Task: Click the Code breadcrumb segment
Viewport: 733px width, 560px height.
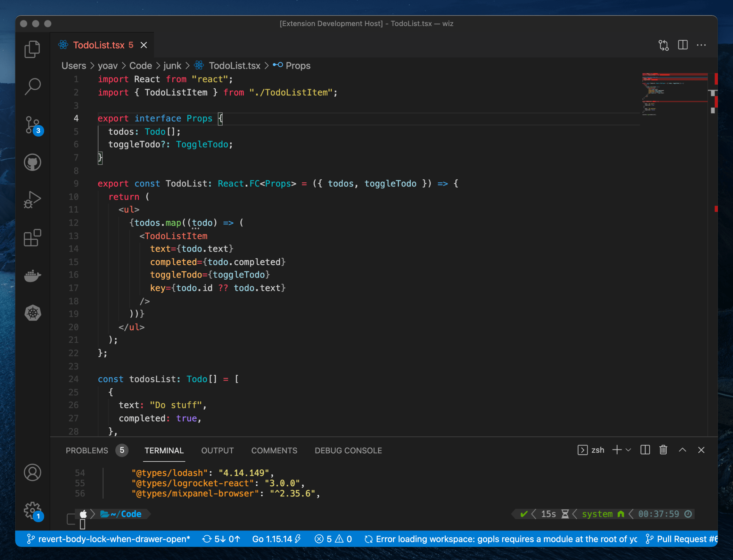Action: pos(141,66)
